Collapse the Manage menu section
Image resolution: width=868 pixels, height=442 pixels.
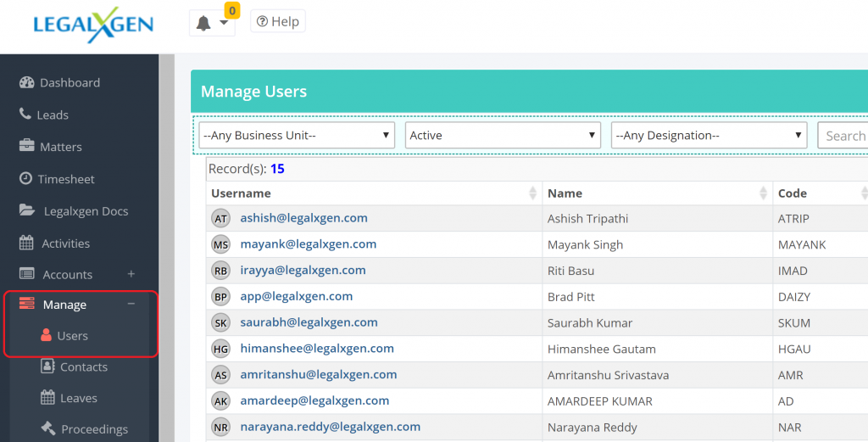131,305
